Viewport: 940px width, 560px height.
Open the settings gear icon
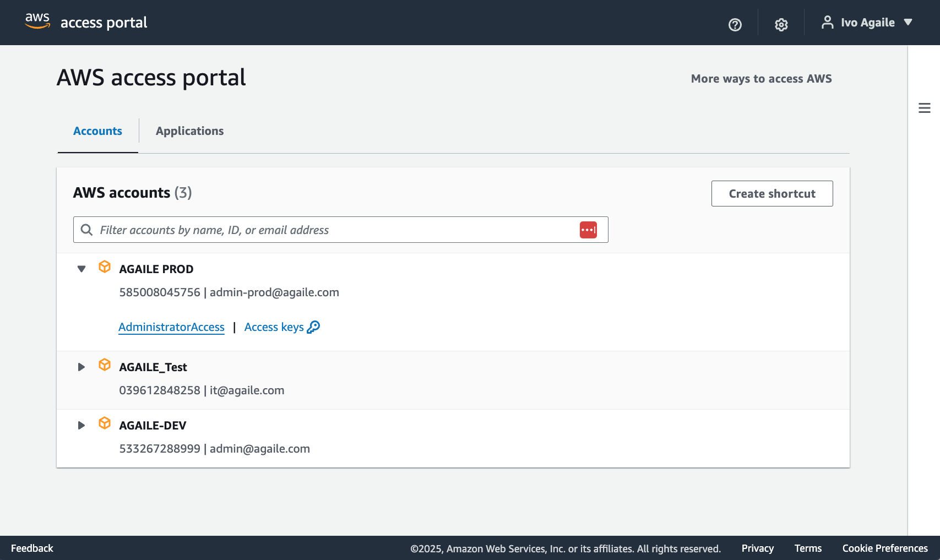pyautogui.click(x=781, y=25)
